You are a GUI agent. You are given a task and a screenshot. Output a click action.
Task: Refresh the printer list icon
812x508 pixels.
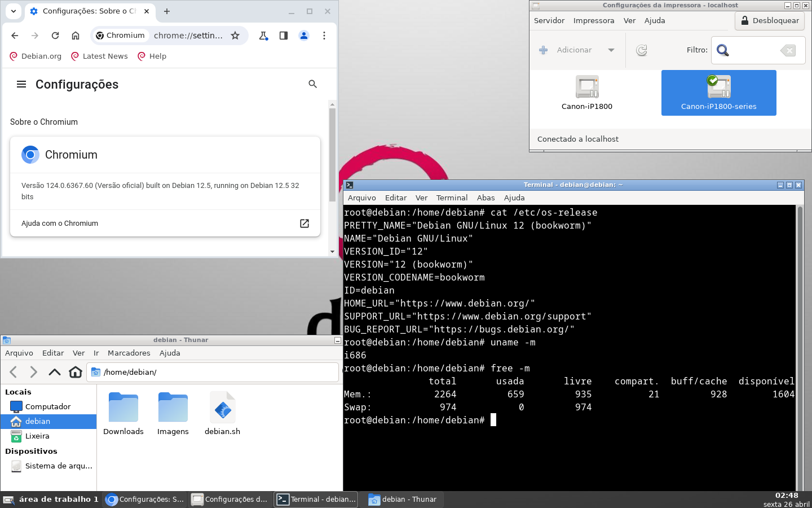tap(642, 50)
